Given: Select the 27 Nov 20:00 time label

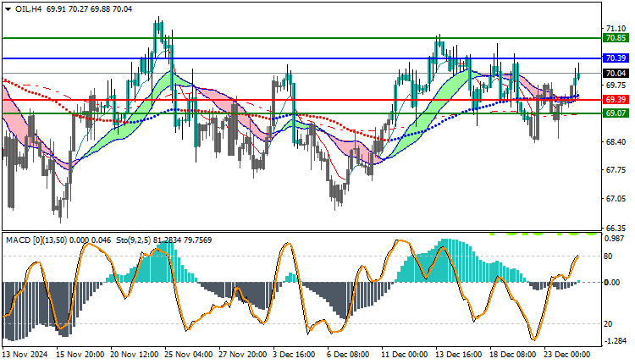Looking at the screenshot, I should (243, 355).
